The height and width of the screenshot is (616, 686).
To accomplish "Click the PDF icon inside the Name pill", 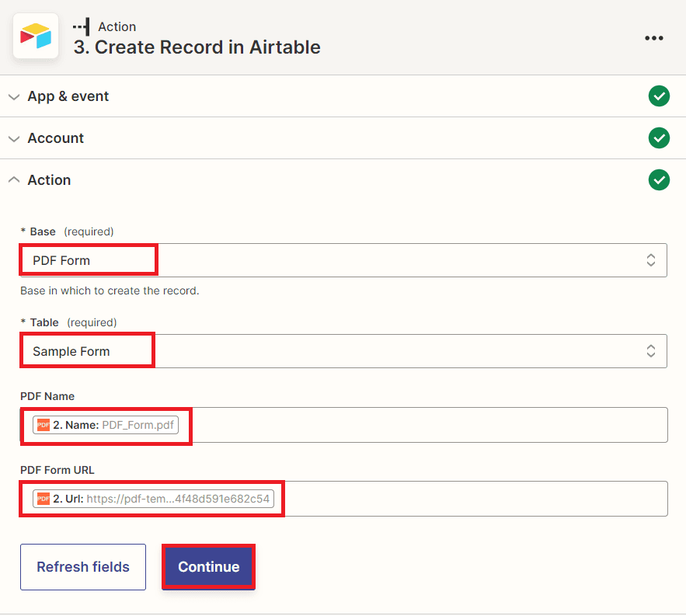I will coord(43,425).
